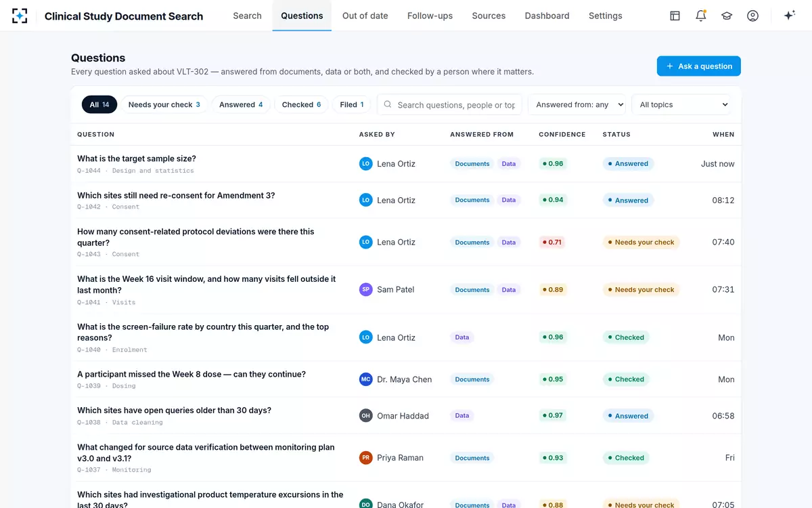Filter by Needs your check 3

164,104
